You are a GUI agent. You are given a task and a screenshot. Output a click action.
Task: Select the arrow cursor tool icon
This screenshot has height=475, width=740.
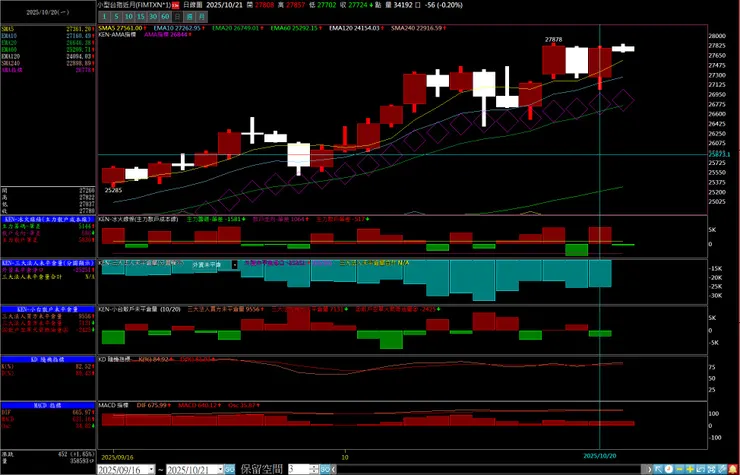tap(658, 469)
